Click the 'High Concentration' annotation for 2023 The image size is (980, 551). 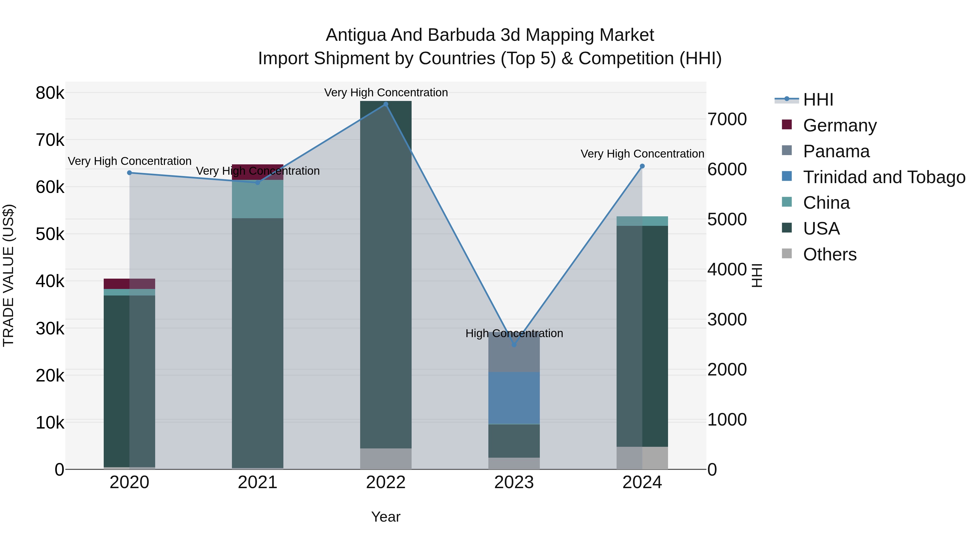pyautogui.click(x=514, y=333)
